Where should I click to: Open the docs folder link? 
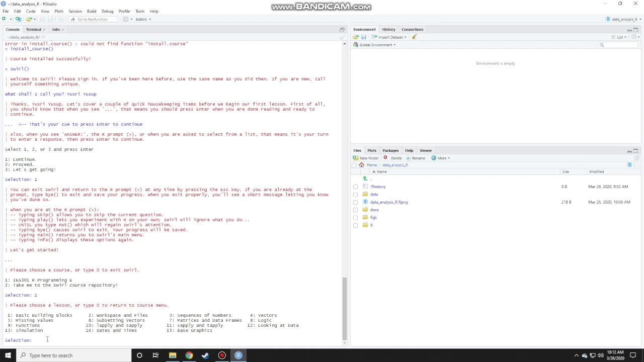pos(374,210)
